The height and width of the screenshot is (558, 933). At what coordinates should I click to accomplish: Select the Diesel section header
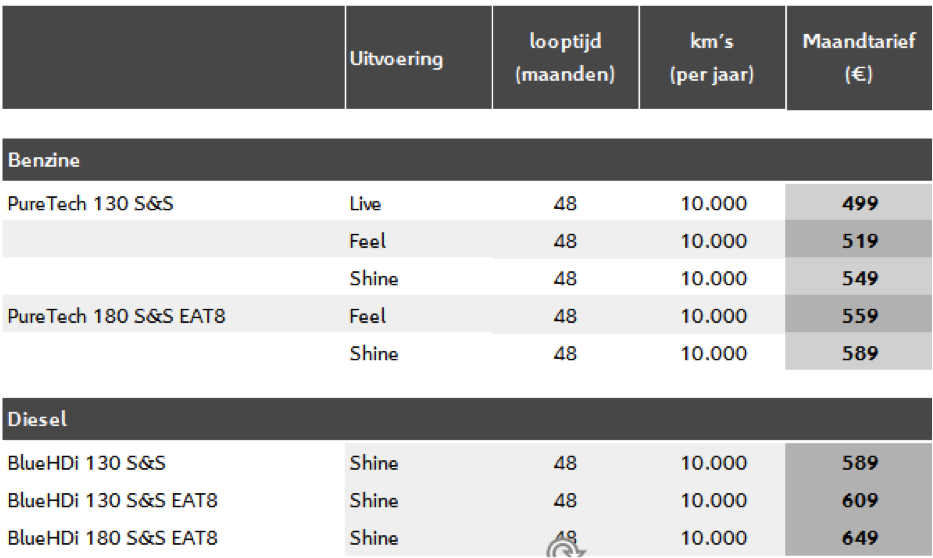467,419
